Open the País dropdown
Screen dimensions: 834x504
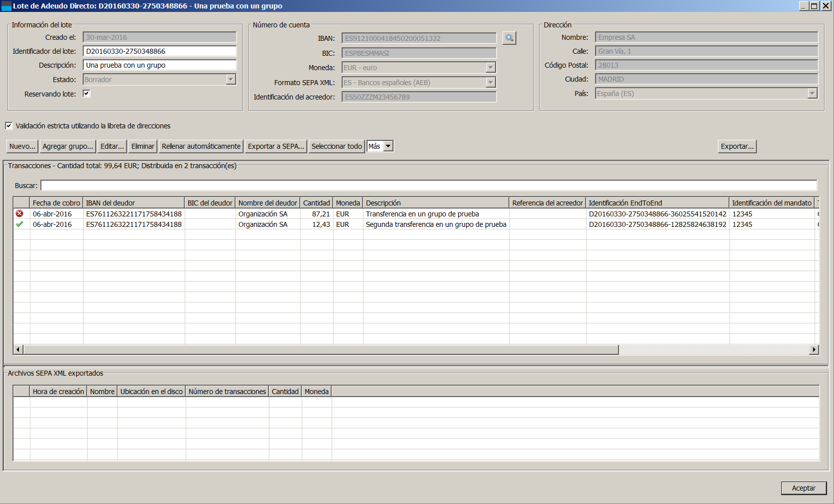click(812, 94)
